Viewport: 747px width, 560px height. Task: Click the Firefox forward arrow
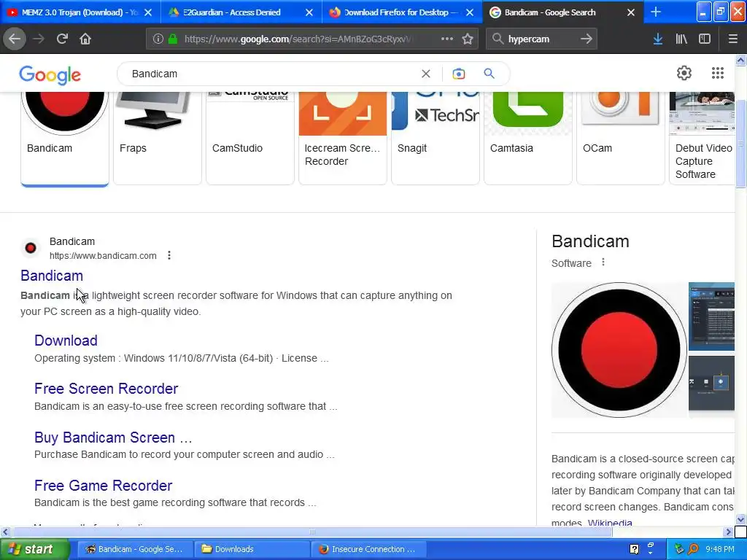pos(39,39)
